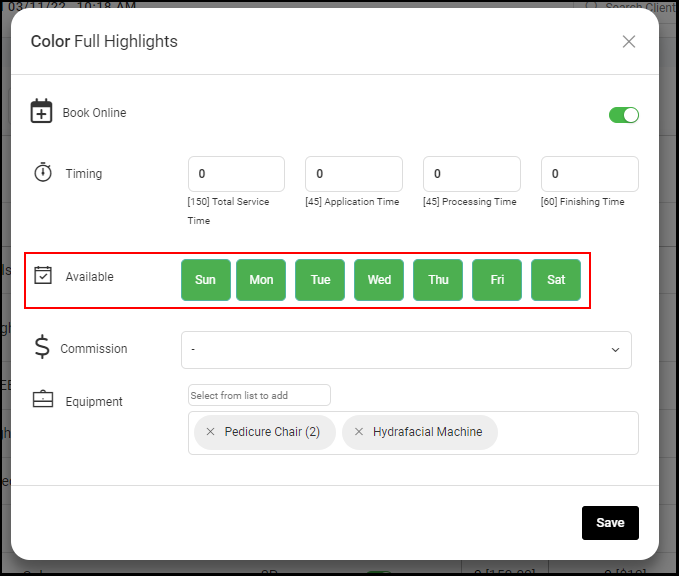Open the Equipment select-from-list field
Image resolution: width=679 pixels, height=576 pixels.
pos(259,395)
